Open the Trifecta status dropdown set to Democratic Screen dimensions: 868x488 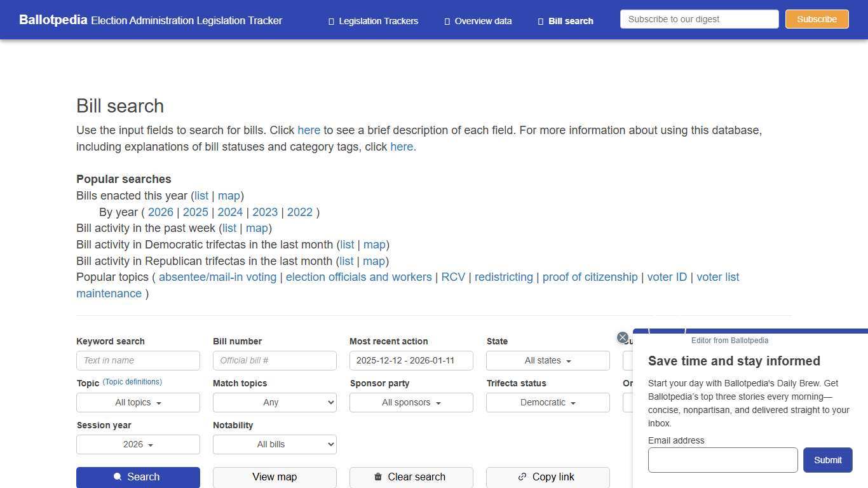547,402
